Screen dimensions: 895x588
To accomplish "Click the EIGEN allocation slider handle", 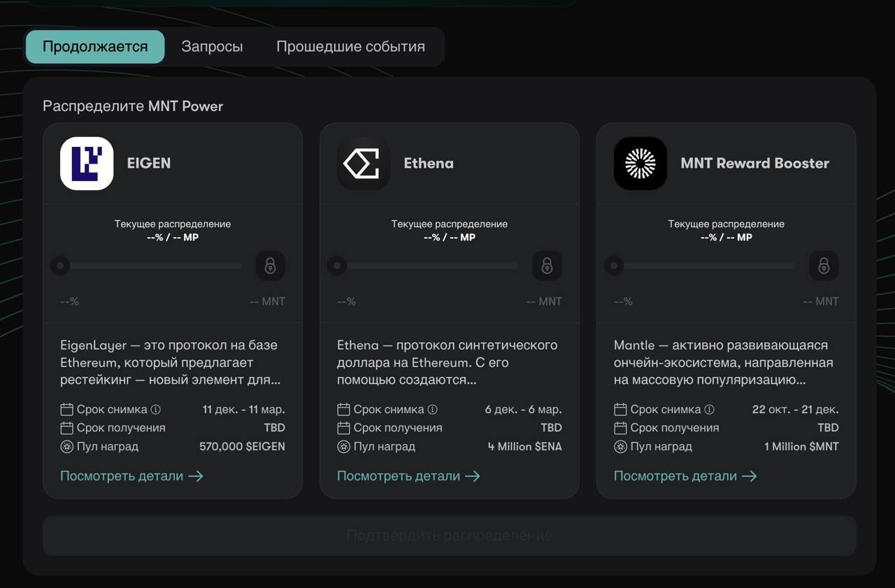I will (x=60, y=266).
